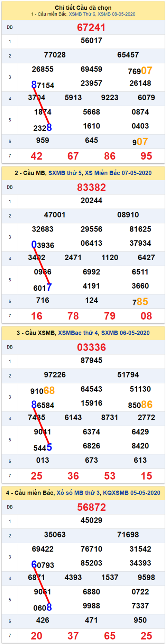This screenshot has width=166, height=644.
Task: Click sixth prize number 950
Action: click(140, 620)
